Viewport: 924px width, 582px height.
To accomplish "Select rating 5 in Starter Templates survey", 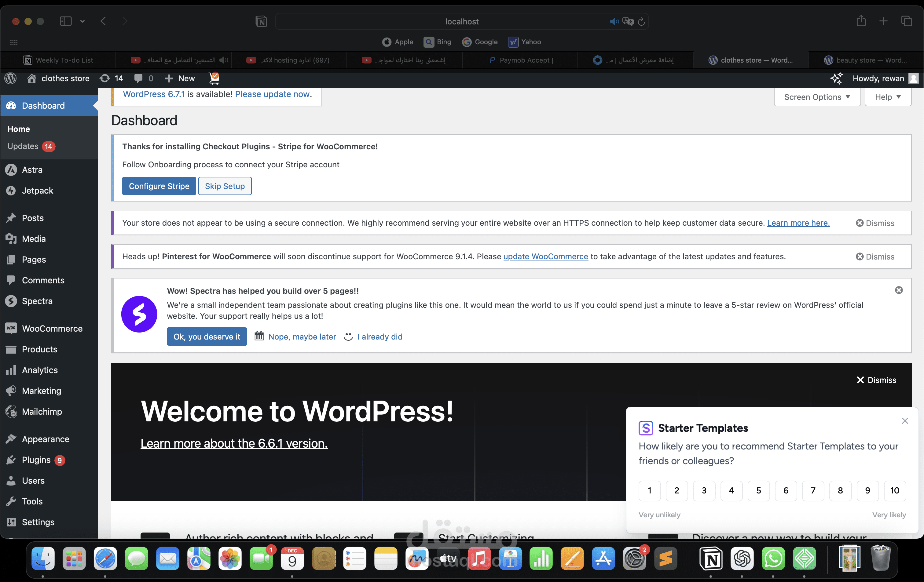I will [758, 490].
